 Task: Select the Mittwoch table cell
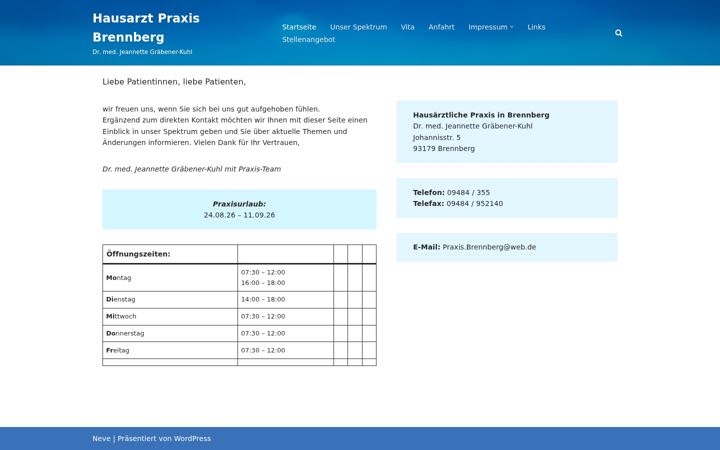click(x=170, y=316)
